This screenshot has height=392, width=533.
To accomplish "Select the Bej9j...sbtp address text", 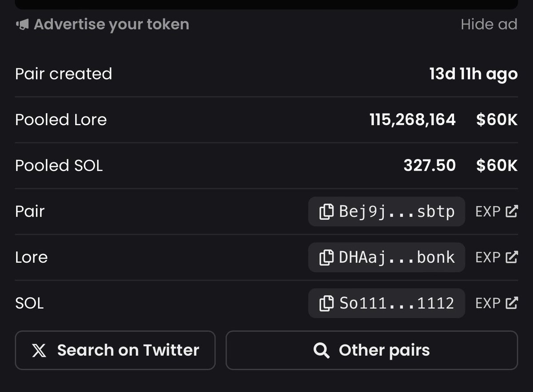I will [x=397, y=212].
